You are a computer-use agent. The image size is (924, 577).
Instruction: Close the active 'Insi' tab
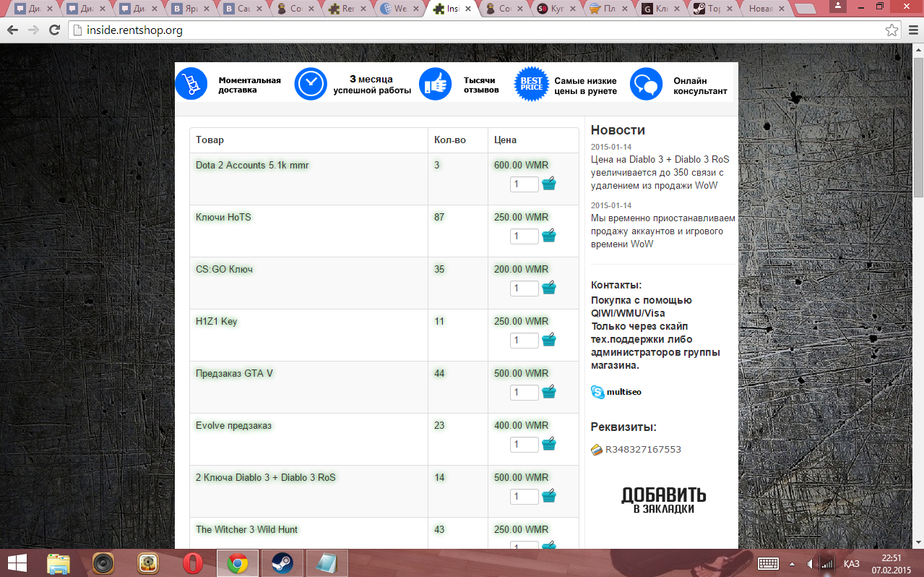(468, 9)
